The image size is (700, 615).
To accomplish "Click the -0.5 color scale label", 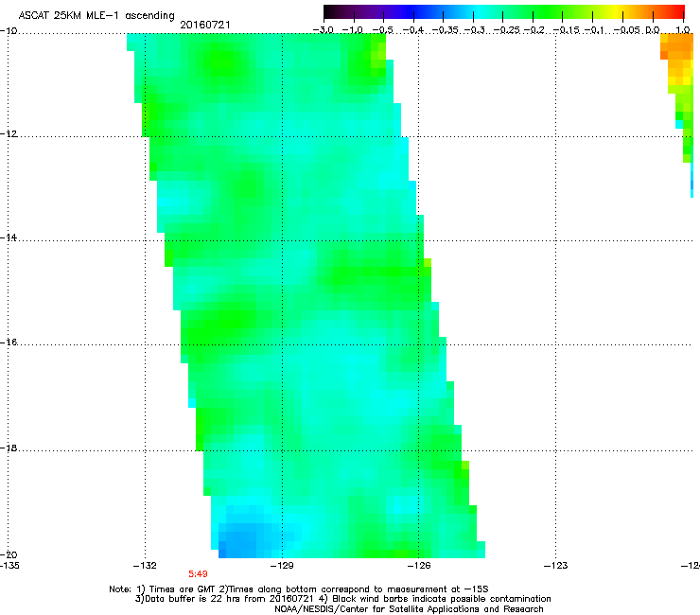I will coord(382,30).
